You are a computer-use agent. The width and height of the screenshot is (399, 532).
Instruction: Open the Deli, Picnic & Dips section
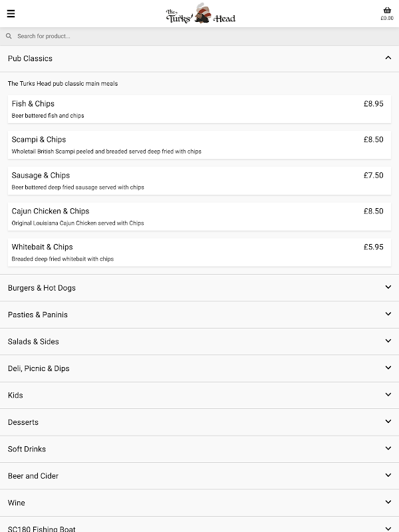pyautogui.click(x=39, y=368)
